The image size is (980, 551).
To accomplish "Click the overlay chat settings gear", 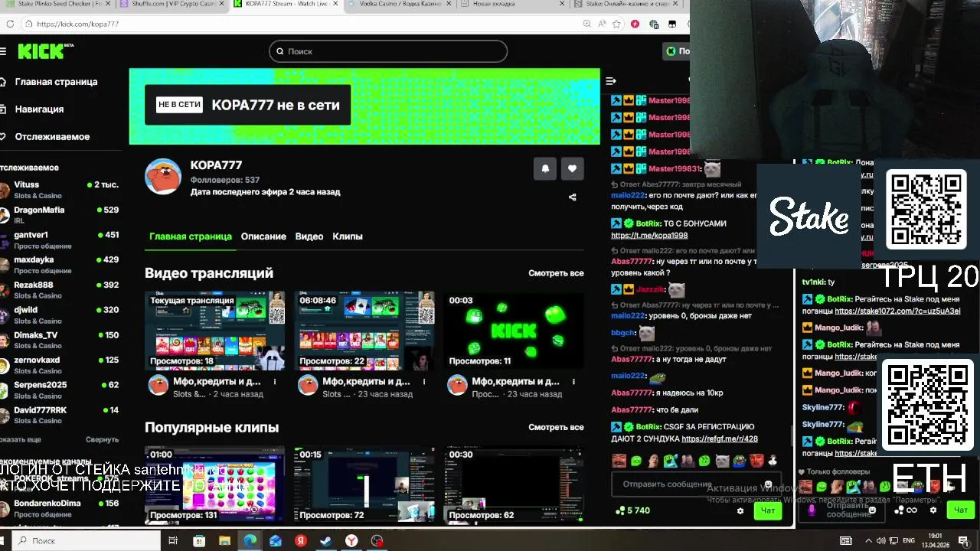I will click(933, 510).
